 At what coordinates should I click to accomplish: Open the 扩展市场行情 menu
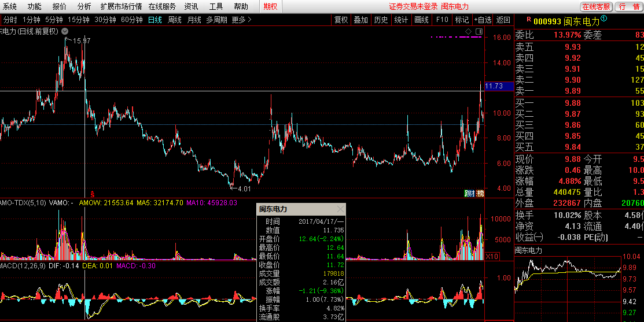click(x=121, y=6)
